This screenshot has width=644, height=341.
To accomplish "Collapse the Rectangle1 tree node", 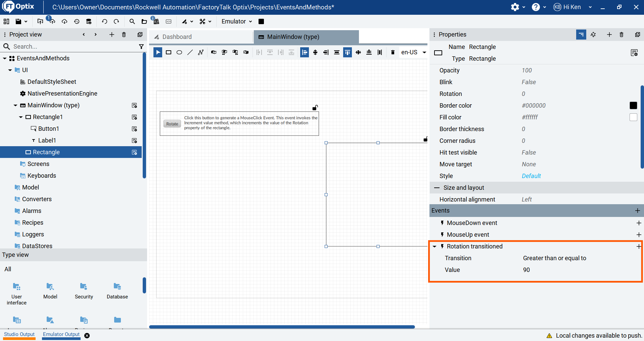I will click(21, 117).
